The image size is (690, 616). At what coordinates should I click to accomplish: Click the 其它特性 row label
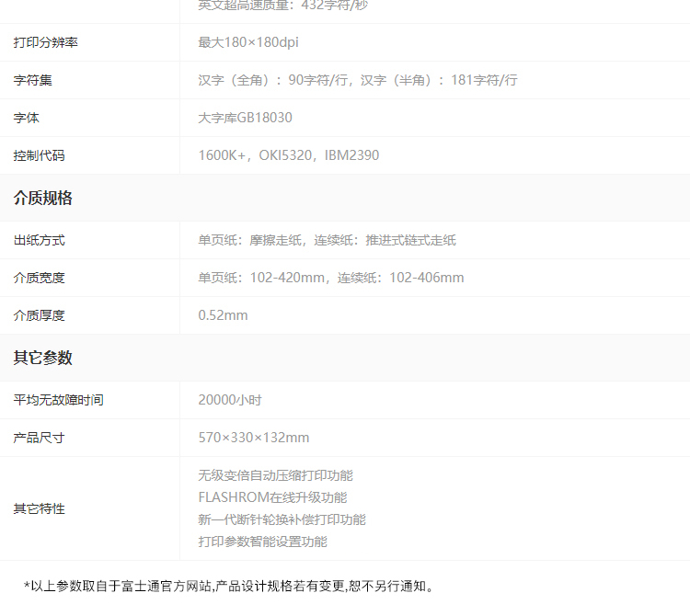coord(39,508)
